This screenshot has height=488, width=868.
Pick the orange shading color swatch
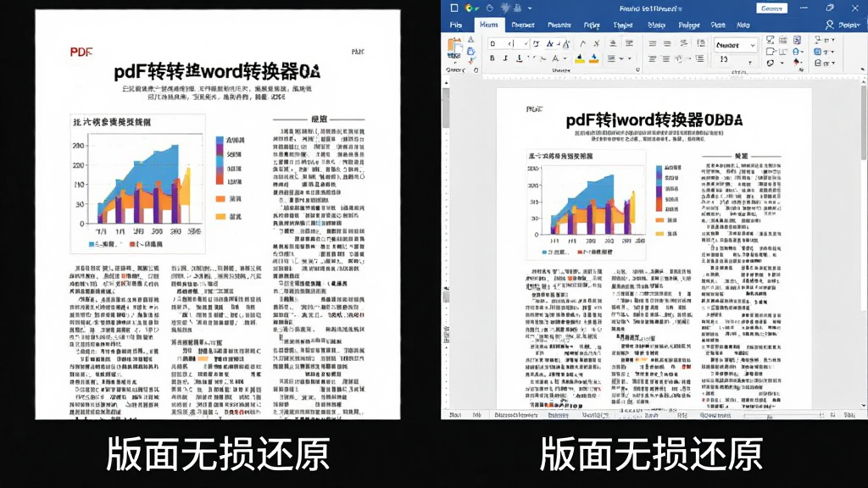(x=594, y=58)
